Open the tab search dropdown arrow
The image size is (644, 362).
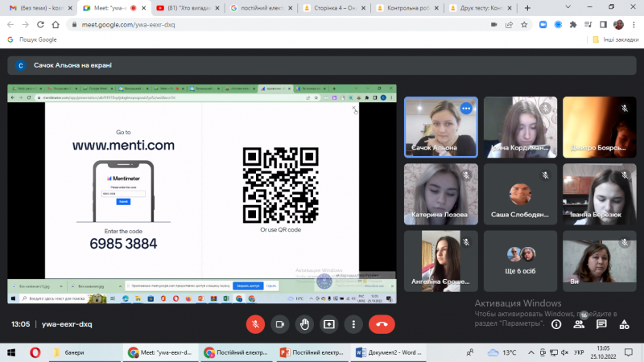(x=568, y=7)
